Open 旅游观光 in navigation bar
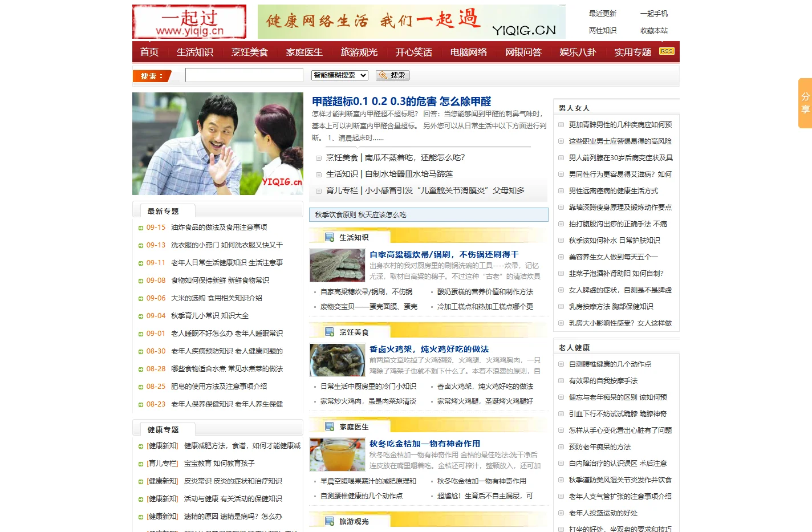 point(359,52)
